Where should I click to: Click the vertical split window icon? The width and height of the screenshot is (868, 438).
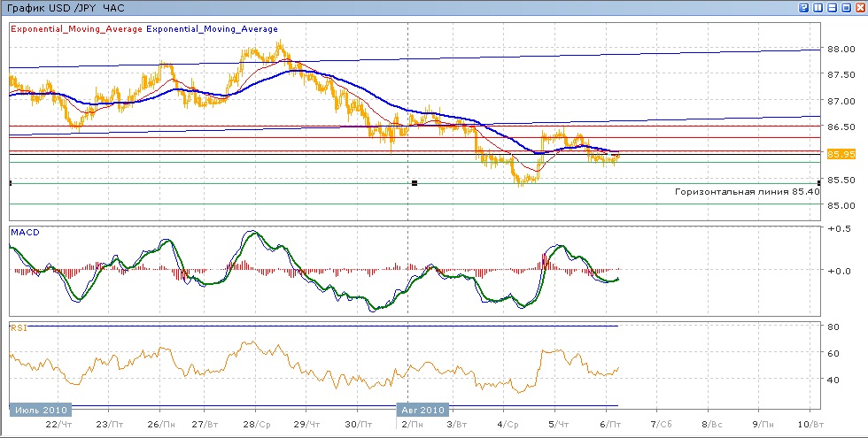pyautogui.click(x=818, y=8)
